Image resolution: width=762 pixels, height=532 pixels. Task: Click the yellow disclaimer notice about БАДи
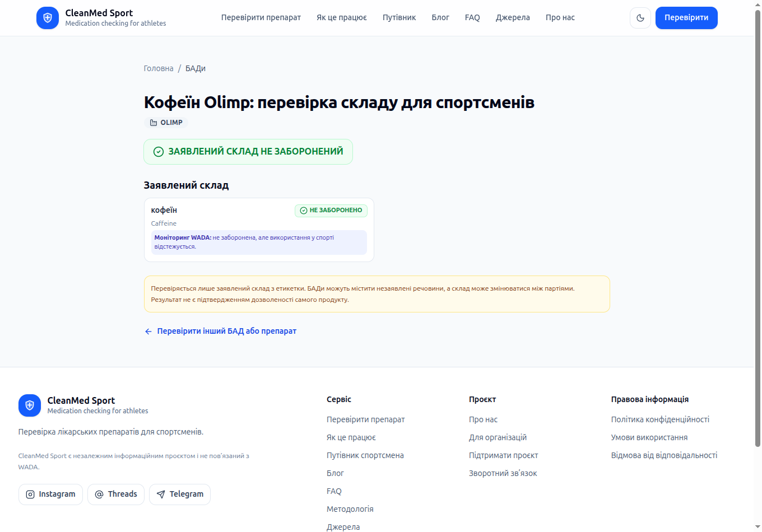pyautogui.click(x=377, y=294)
